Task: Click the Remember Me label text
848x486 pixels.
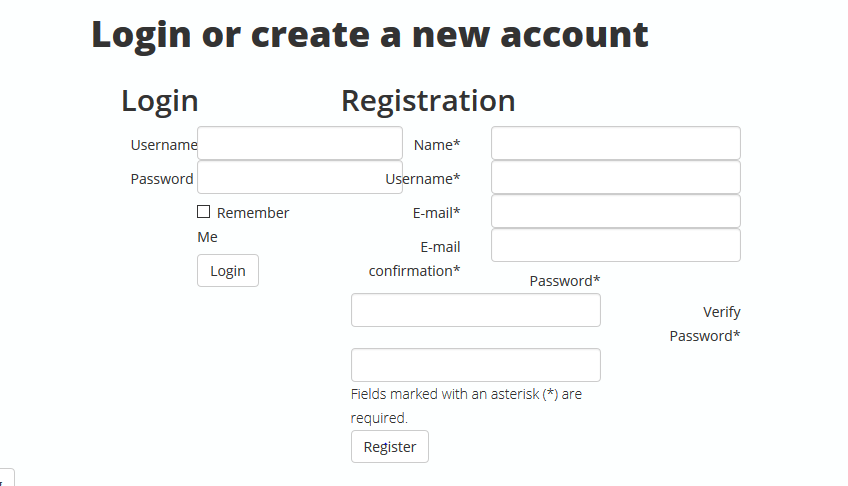Action: (x=252, y=213)
